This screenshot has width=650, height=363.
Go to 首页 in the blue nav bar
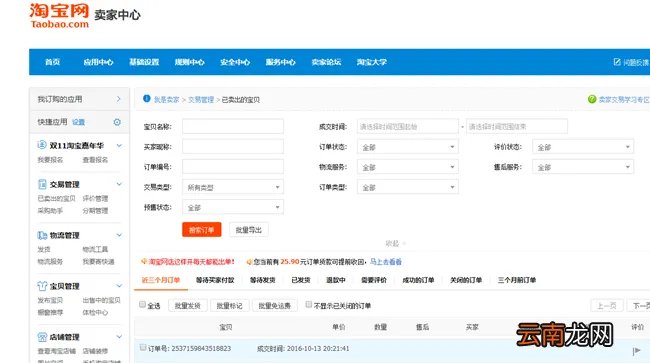point(53,62)
